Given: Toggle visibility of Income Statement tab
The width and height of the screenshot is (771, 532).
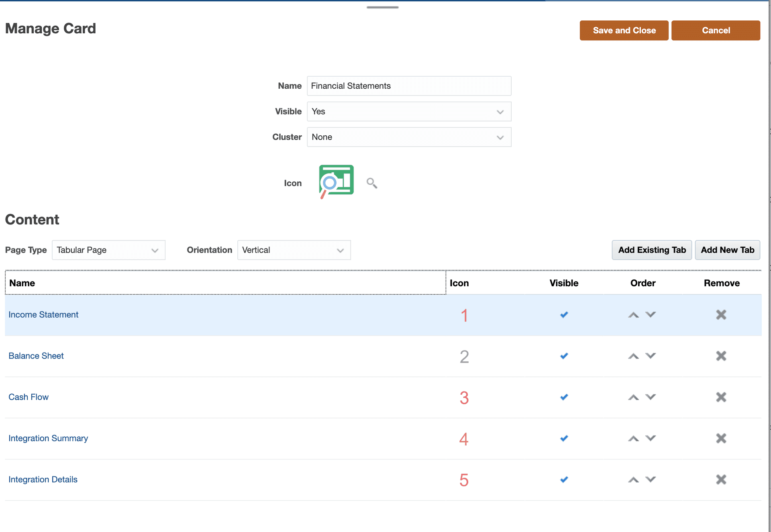Looking at the screenshot, I should tap(564, 315).
